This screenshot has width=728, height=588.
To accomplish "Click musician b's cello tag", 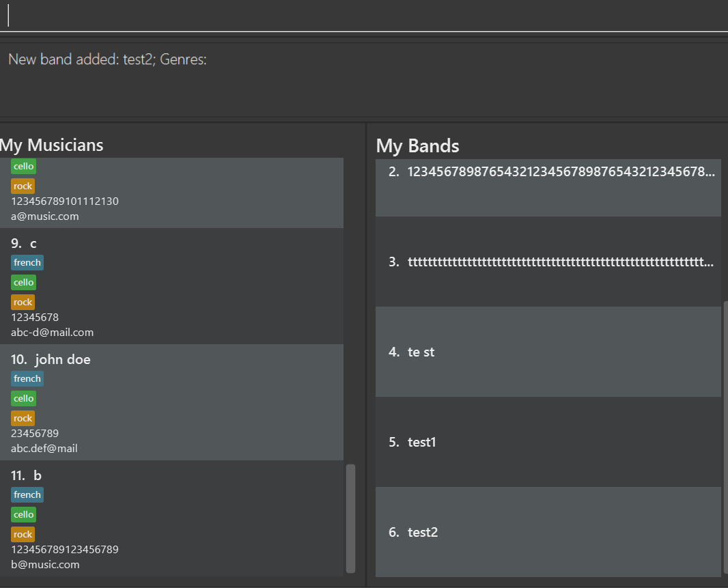I will (x=23, y=514).
